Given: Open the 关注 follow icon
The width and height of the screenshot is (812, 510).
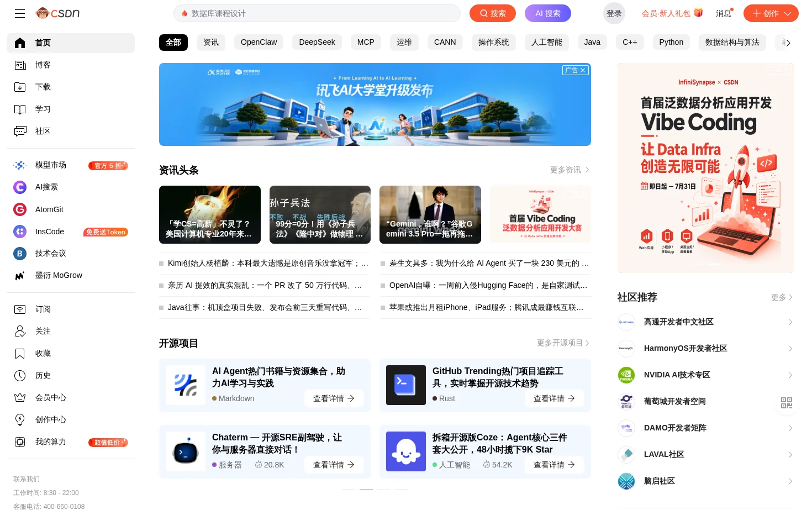Looking at the screenshot, I should click(x=20, y=332).
